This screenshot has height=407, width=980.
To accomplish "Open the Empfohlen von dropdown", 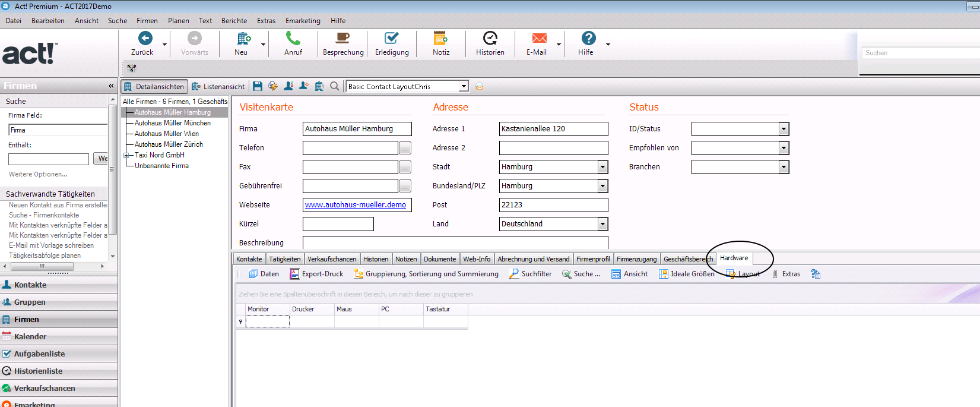I will (x=784, y=148).
